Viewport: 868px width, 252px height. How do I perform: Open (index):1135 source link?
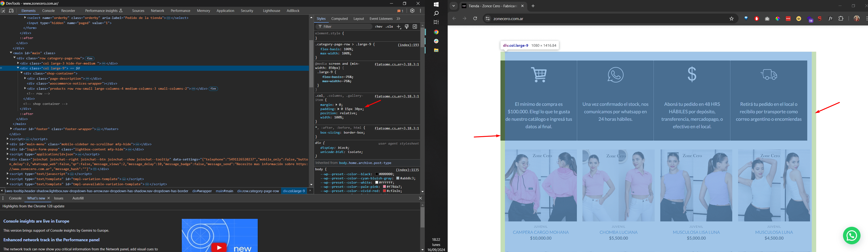click(407, 170)
